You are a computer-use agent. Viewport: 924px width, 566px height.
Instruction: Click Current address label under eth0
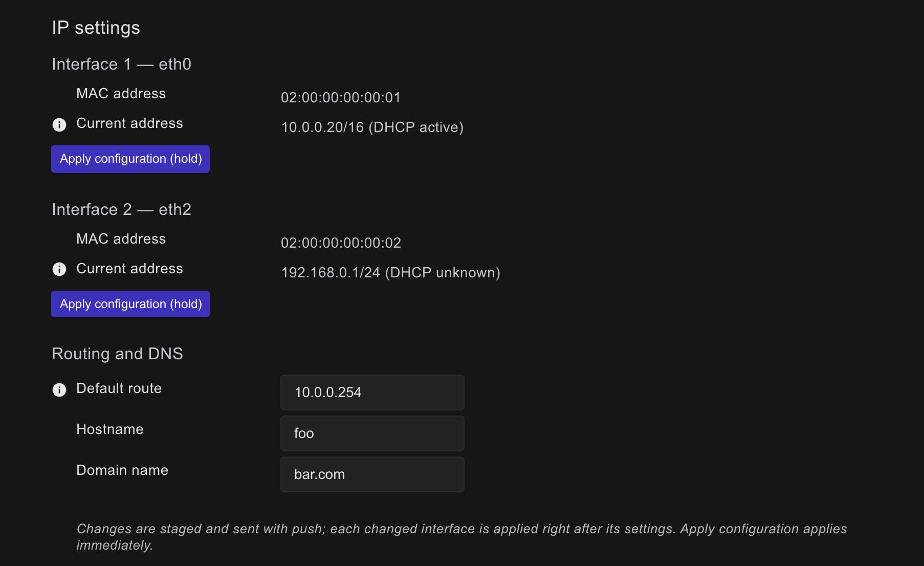(129, 123)
